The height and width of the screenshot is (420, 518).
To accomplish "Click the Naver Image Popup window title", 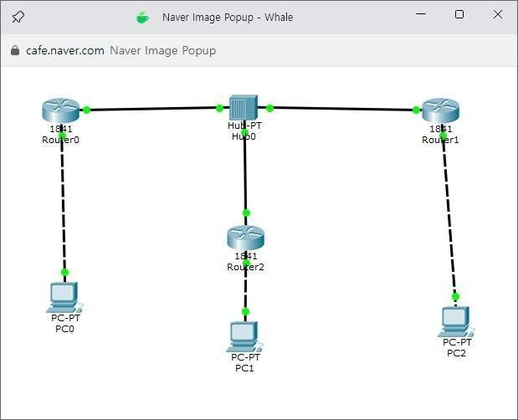I will coord(227,17).
